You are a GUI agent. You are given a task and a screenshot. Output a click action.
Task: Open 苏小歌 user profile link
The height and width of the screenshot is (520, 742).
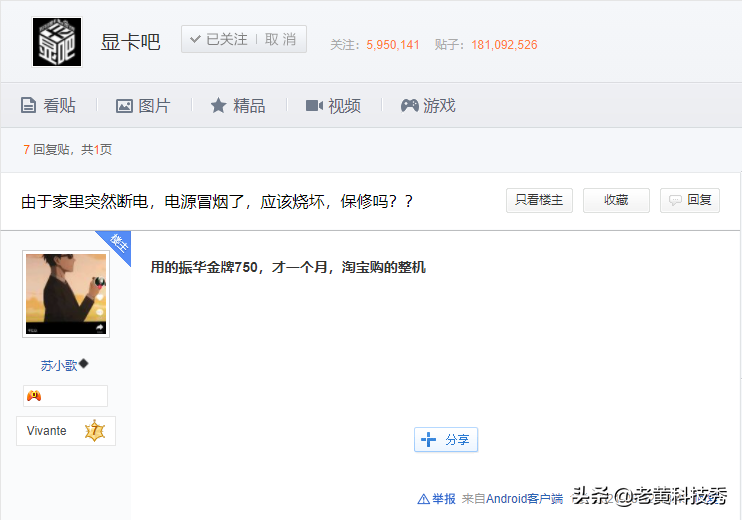(x=59, y=365)
